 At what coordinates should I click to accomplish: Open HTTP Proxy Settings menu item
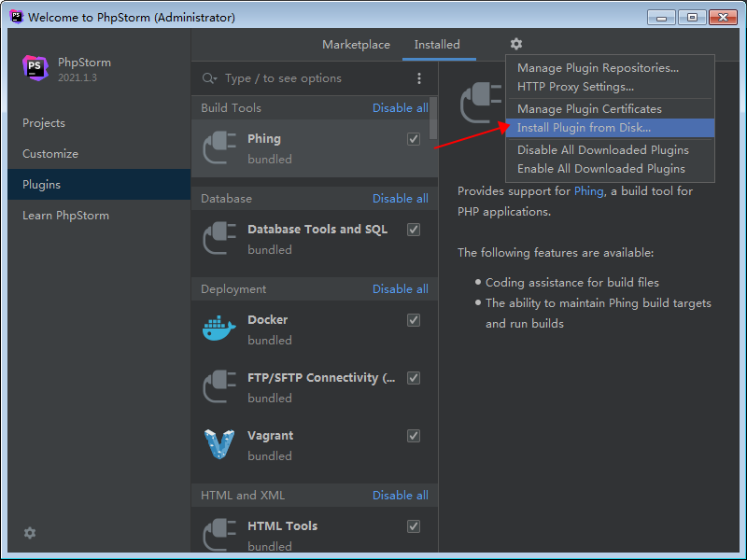(610, 87)
